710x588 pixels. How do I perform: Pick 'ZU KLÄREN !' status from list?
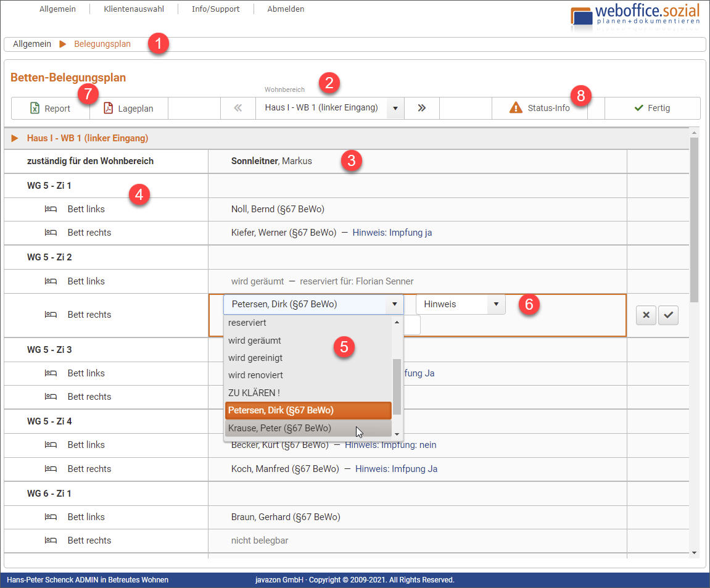(254, 392)
